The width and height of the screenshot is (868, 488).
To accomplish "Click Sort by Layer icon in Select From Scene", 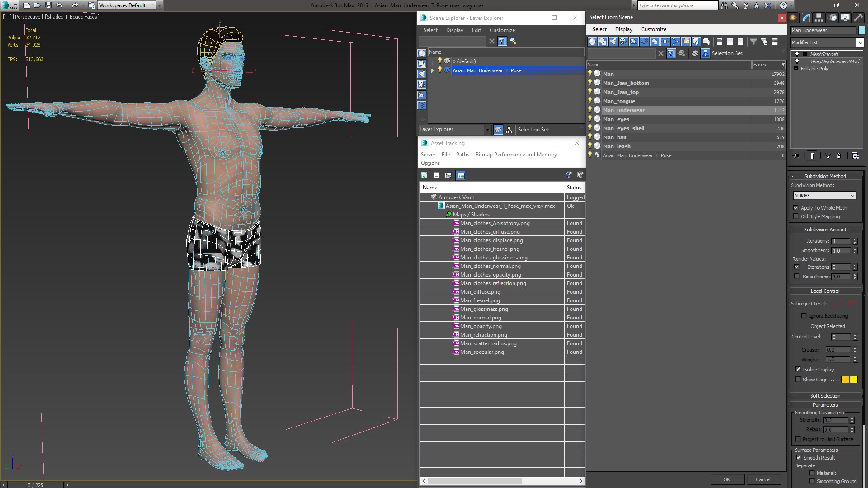I will [695, 53].
